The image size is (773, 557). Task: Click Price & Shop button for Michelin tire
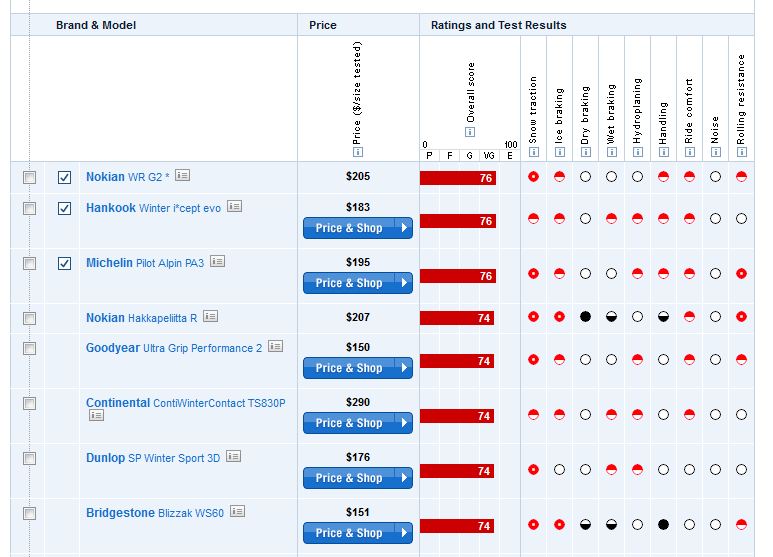(358, 283)
